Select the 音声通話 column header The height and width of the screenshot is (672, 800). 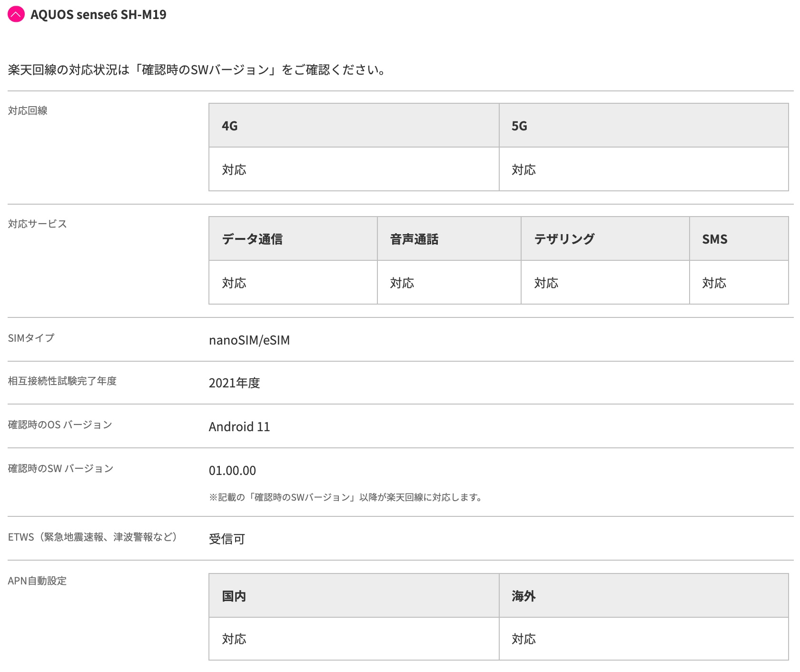[449, 239]
